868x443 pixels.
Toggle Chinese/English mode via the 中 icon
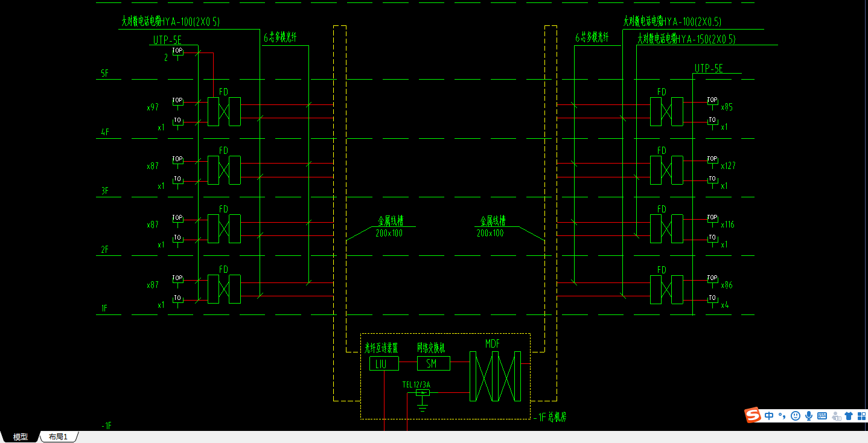(769, 416)
